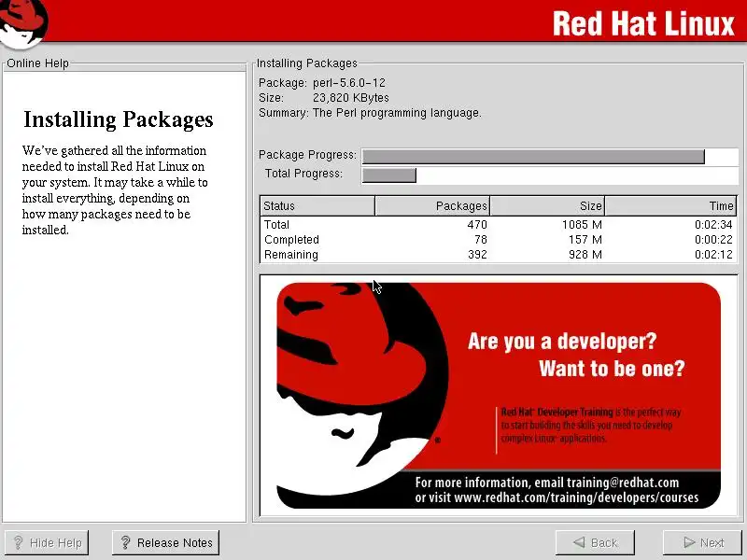Screen dimensions: 747x560
Task: Click the Are you a developer headline
Action: pos(562,341)
